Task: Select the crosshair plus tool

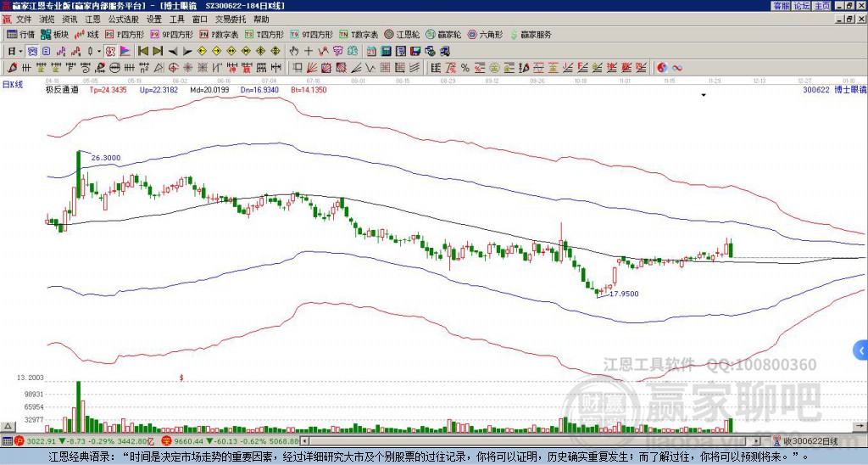Action: 309,51
